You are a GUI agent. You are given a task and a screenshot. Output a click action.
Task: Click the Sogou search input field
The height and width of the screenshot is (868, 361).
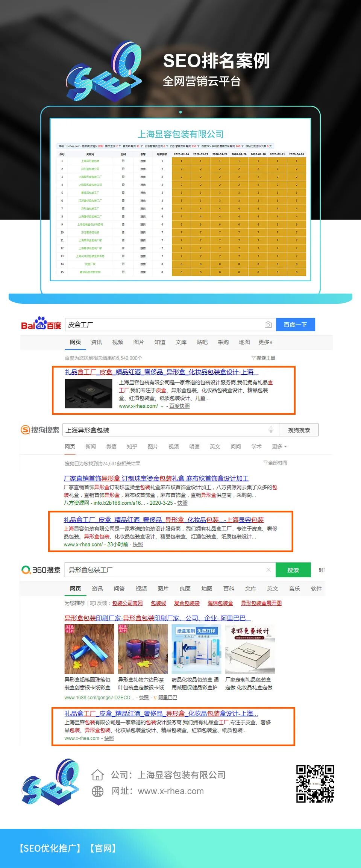click(x=165, y=430)
